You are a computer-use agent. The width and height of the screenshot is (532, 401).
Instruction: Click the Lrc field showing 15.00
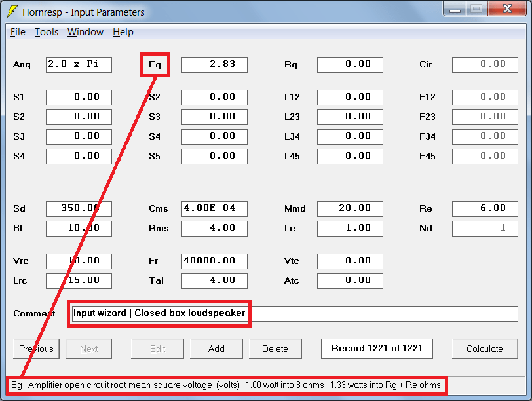(79, 281)
